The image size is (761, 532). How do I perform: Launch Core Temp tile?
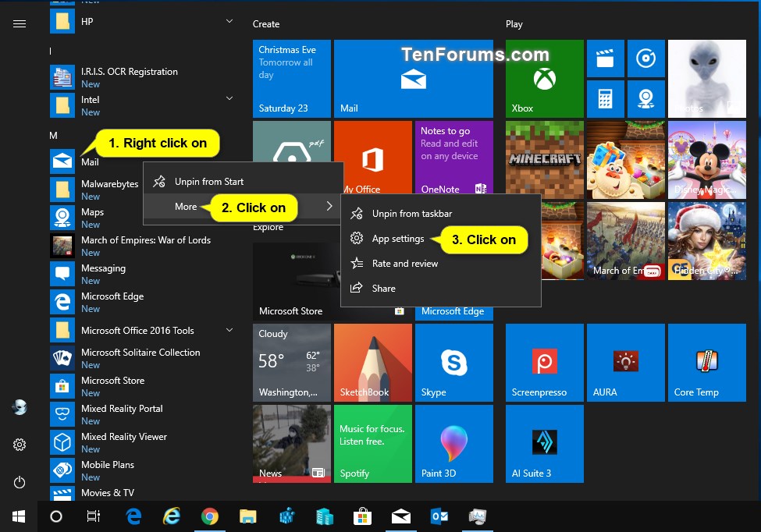click(x=706, y=363)
